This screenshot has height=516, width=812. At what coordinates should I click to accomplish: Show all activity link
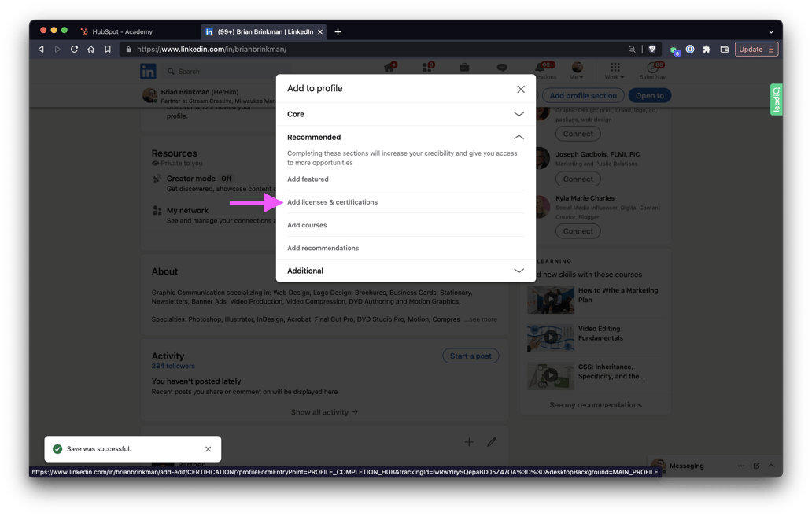click(323, 411)
